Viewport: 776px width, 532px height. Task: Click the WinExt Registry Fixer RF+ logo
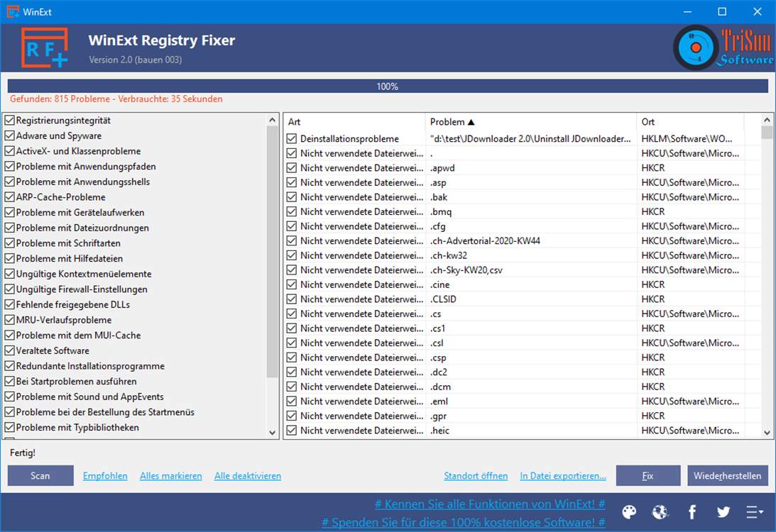click(45, 48)
